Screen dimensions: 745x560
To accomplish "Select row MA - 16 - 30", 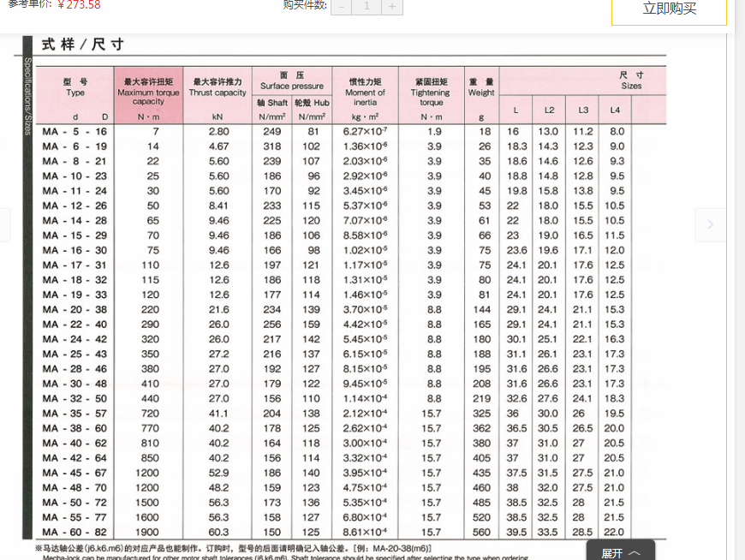I will (x=351, y=250).
